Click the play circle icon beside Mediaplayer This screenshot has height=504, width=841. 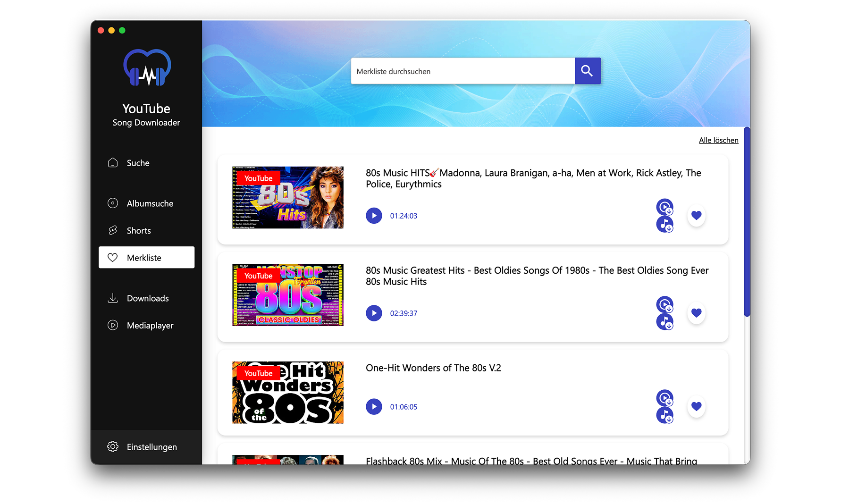(113, 325)
